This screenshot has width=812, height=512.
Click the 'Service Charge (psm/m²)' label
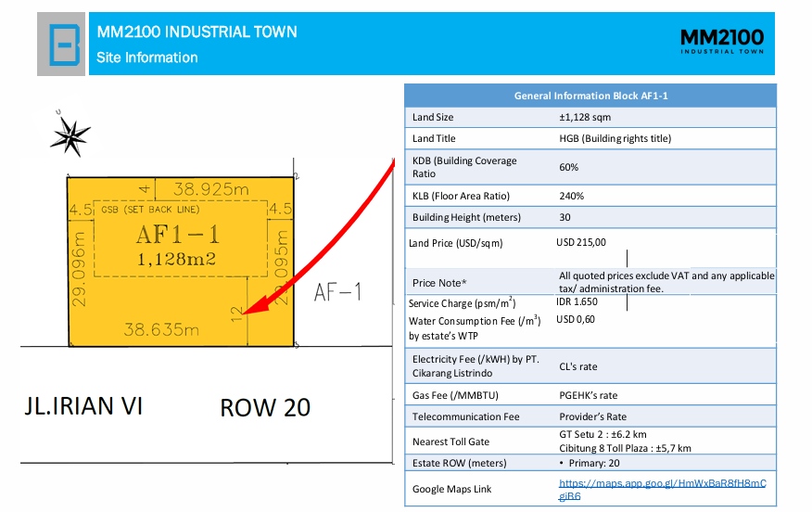(462, 302)
